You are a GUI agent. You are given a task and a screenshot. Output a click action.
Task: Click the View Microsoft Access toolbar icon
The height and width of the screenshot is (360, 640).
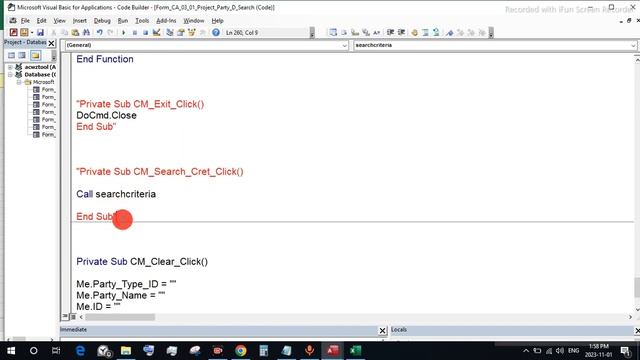pyautogui.click(x=13, y=32)
